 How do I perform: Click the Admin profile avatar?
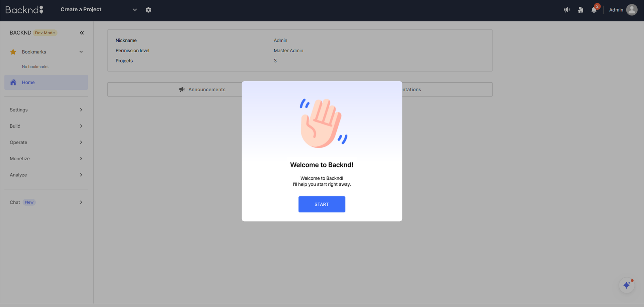coord(631,10)
